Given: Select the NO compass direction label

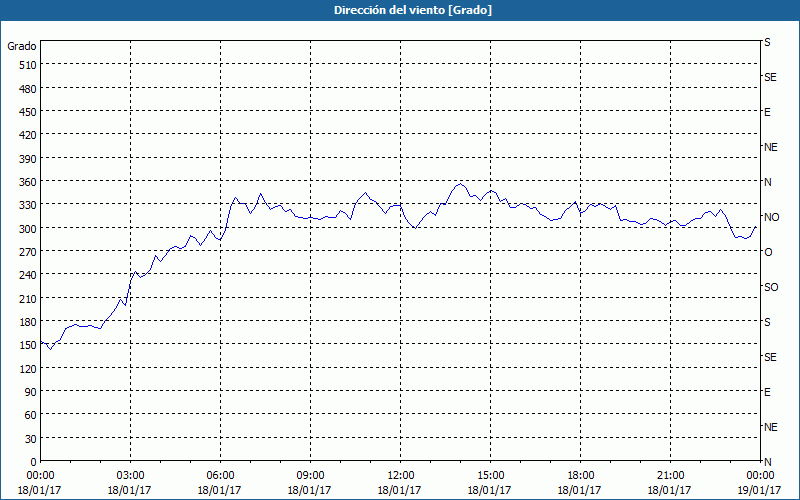Looking at the screenshot, I should click(x=771, y=217).
